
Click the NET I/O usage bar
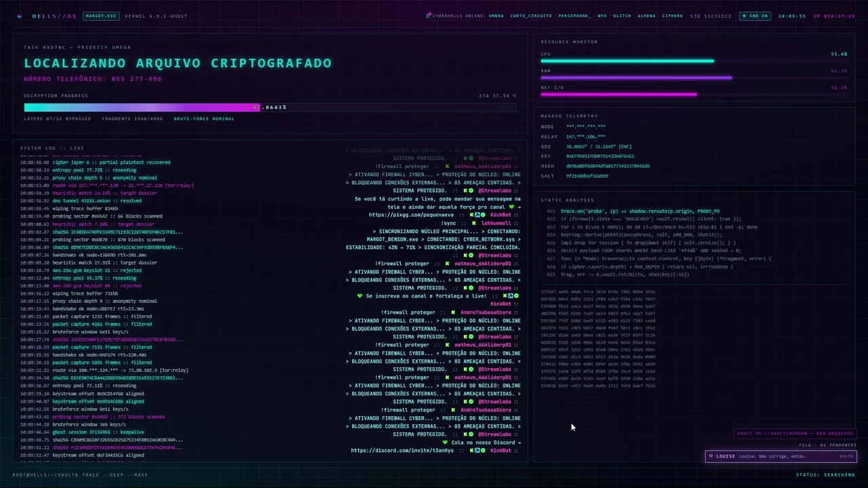(694, 95)
